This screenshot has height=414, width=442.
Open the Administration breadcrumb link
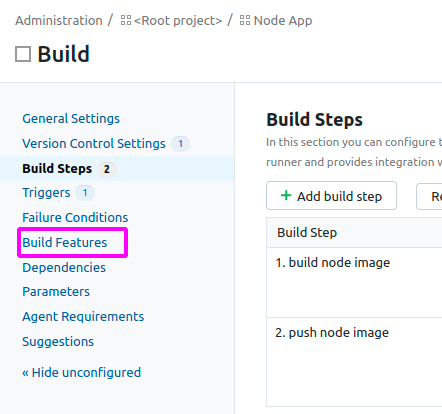point(59,21)
